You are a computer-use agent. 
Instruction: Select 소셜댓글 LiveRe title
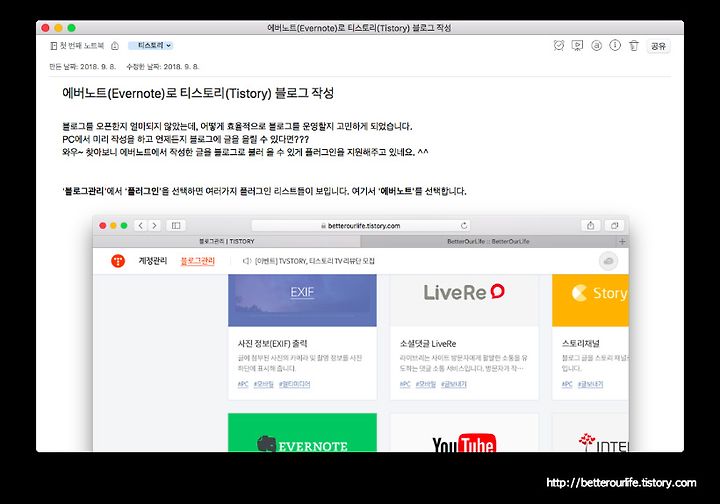(428, 343)
